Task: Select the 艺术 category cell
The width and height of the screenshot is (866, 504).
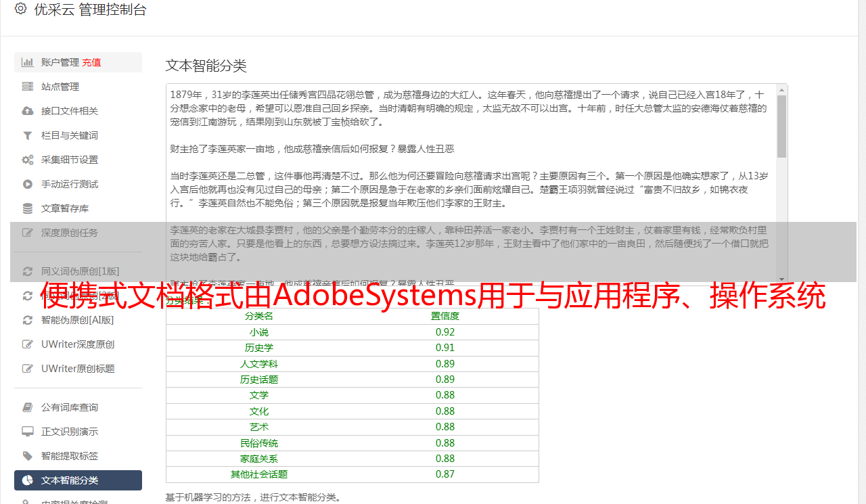Action: 259,427
